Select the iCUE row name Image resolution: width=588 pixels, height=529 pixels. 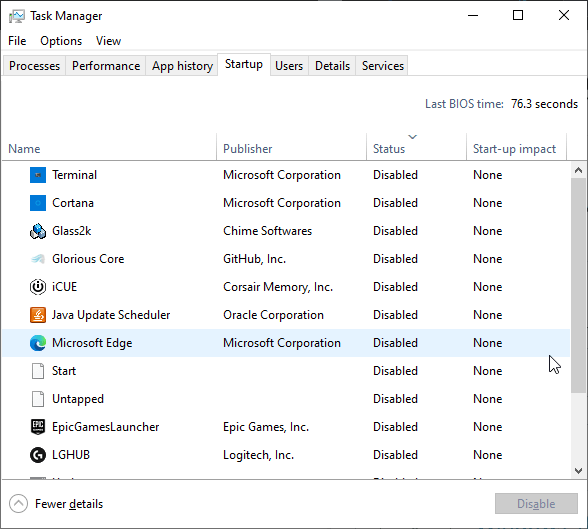click(64, 287)
